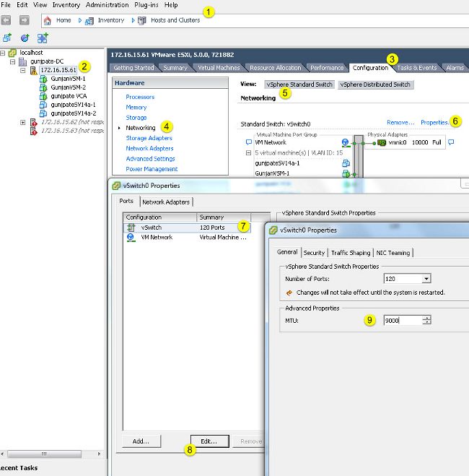Image resolution: width=469 pixels, height=476 pixels.
Task: Click the Remove link for vSwitch0
Action: tap(400, 122)
